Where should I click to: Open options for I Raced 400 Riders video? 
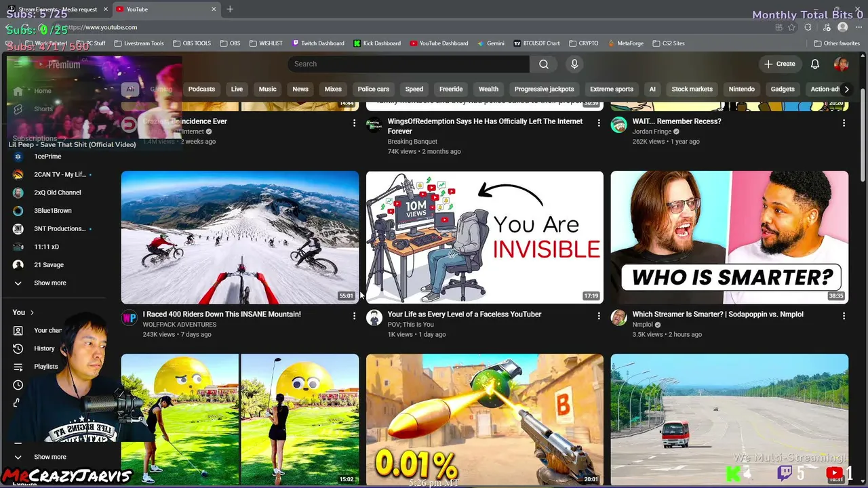354,316
